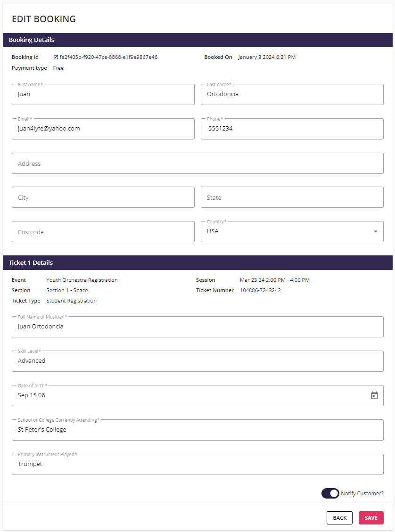Click the School or College field
Viewport: 395px width, 532px height.
pos(197,430)
